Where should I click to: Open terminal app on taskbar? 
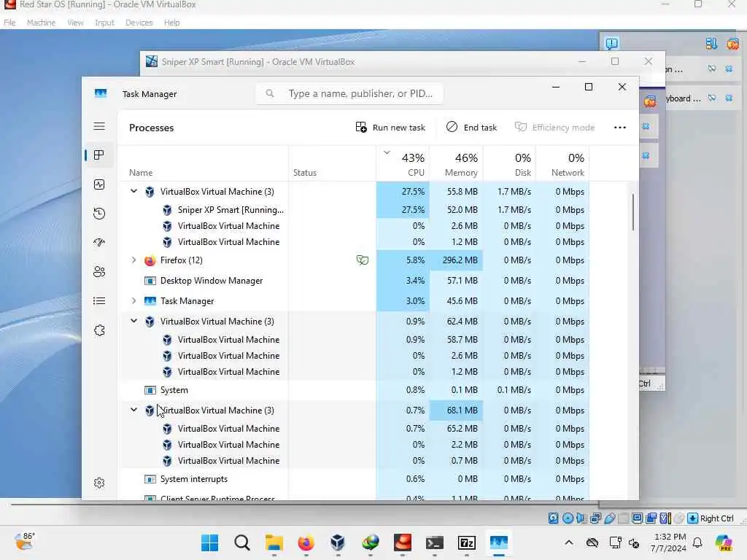(x=435, y=542)
